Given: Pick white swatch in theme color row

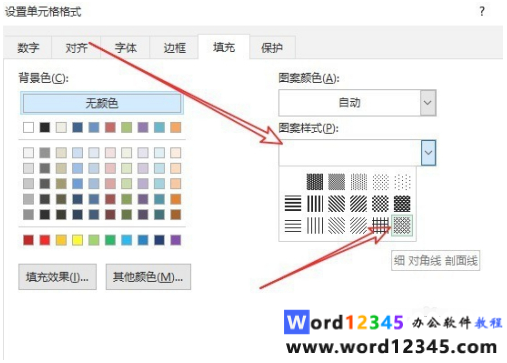Looking at the screenshot, I should (28, 127).
